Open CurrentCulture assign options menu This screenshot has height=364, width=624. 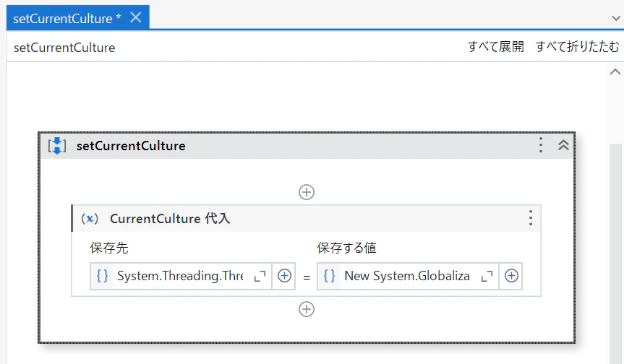[530, 218]
